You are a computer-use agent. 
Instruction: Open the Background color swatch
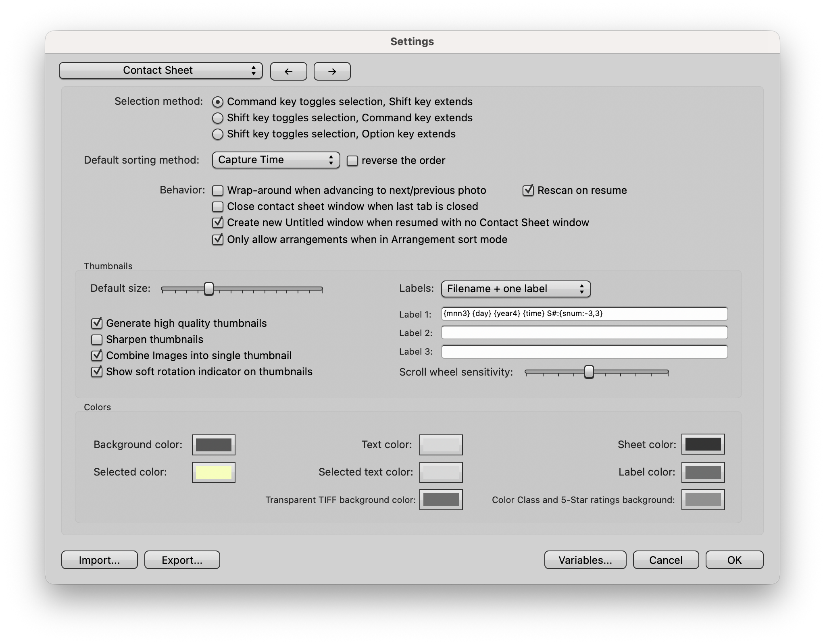(213, 445)
